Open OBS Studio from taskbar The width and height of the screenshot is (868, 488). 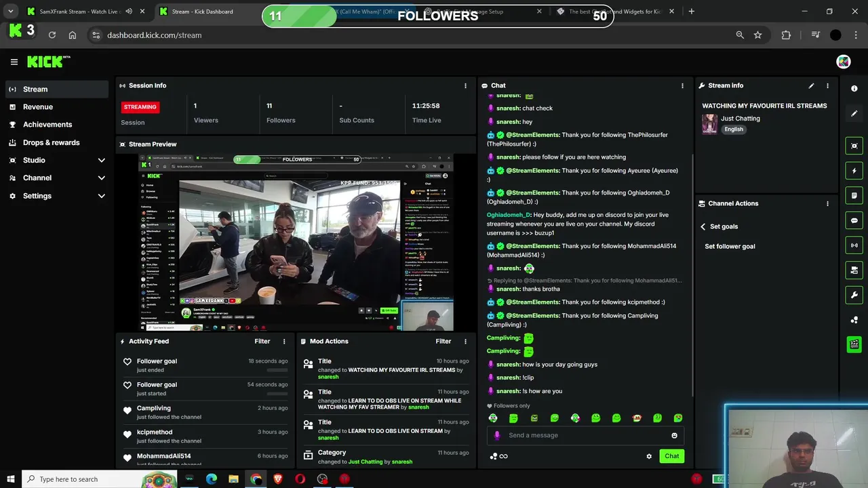(x=322, y=479)
